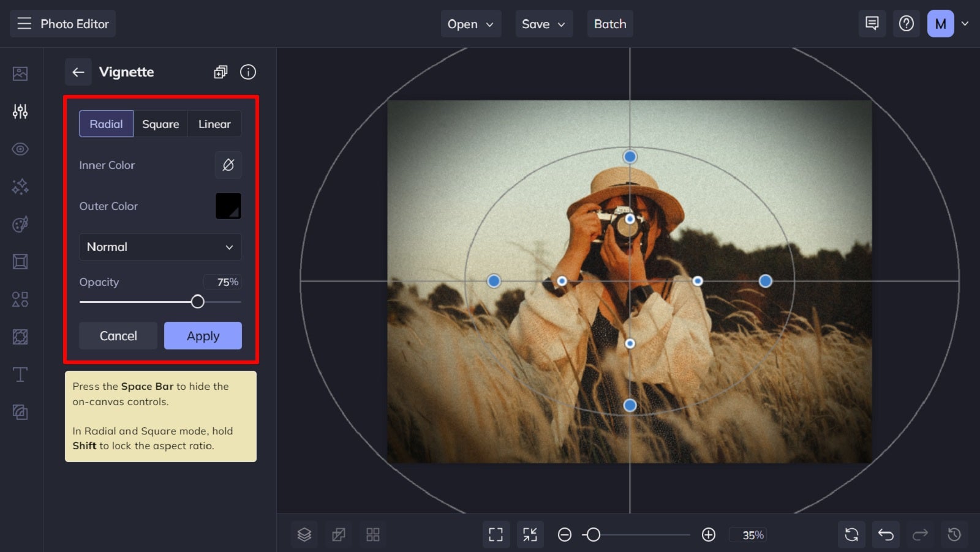This screenshot has height=552, width=980.
Task: Open the Text tool
Action: [20, 375]
